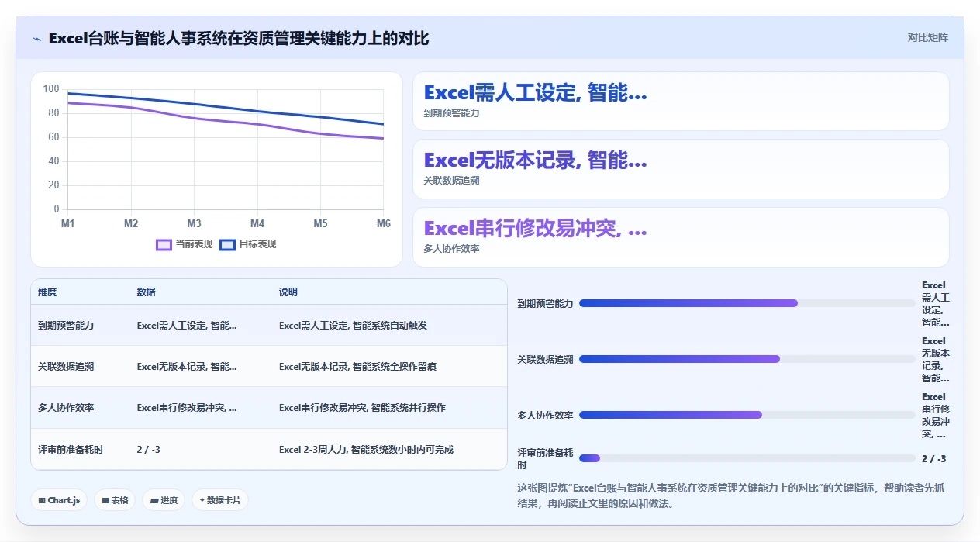Screen dimensions: 980x542
Task: Click the 100 y-axis label on the chart
Action: (51, 89)
